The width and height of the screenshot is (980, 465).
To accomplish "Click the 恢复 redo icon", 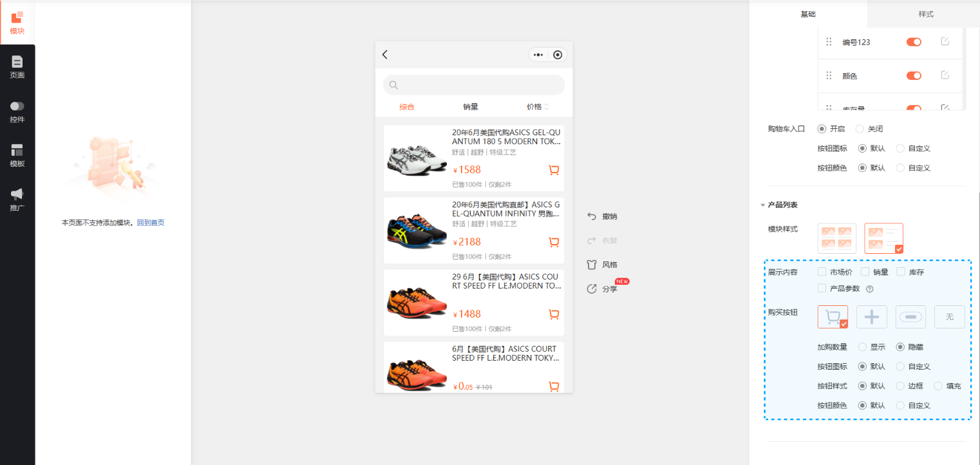I will coord(592,241).
